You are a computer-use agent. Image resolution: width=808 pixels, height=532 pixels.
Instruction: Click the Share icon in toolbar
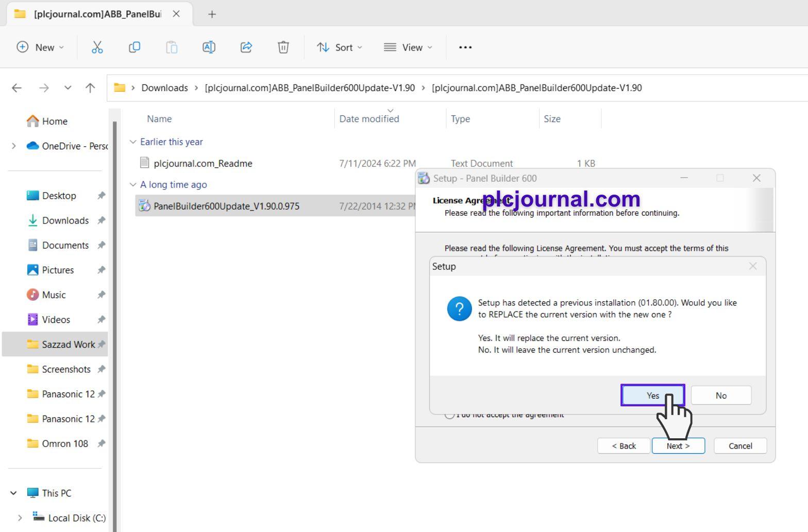246,47
